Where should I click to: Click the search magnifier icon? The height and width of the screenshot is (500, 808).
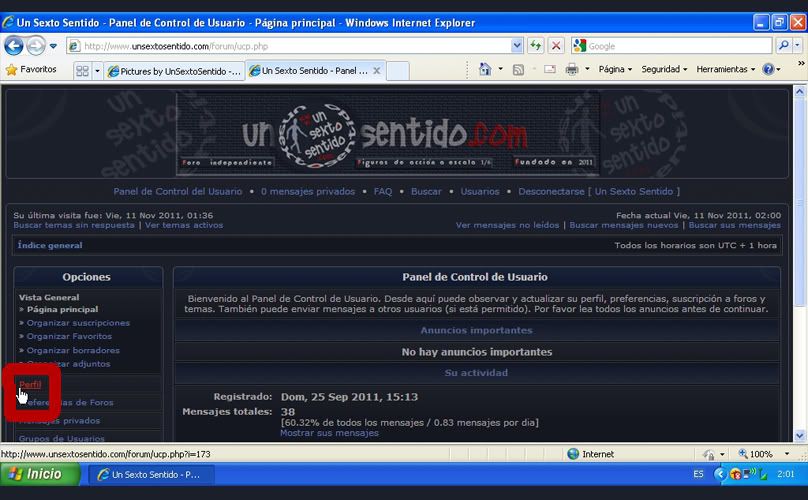coord(784,46)
